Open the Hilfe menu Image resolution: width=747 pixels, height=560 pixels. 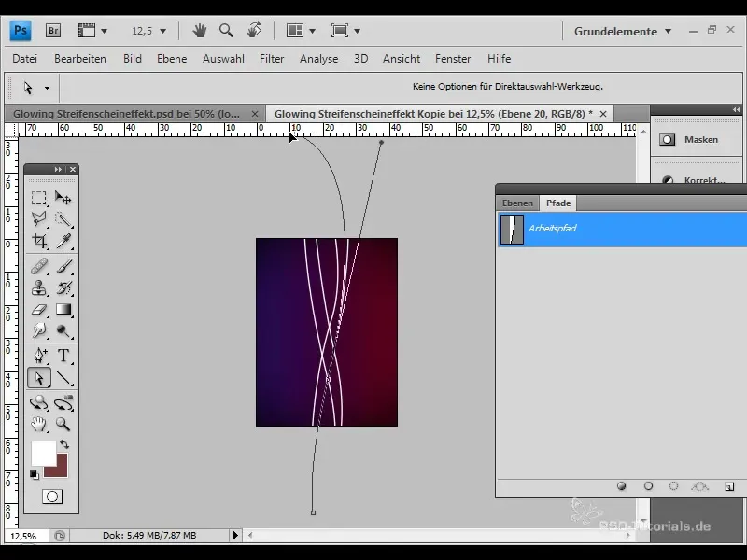click(x=499, y=59)
